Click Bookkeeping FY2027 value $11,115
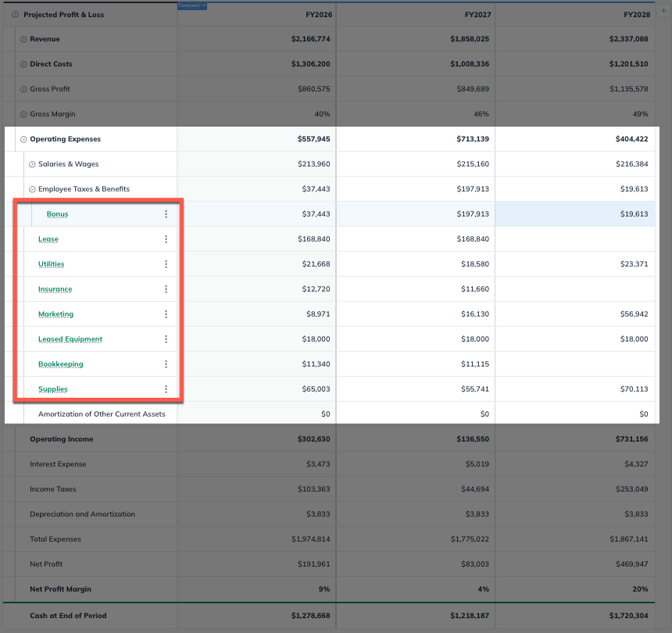The width and height of the screenshot is (672, 633). [475, 364]
